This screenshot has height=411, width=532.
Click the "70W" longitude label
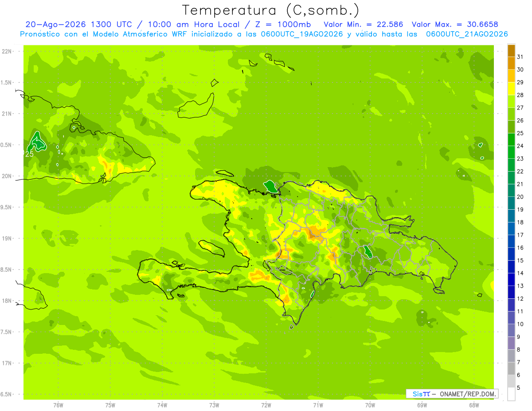tap(370, 405)
